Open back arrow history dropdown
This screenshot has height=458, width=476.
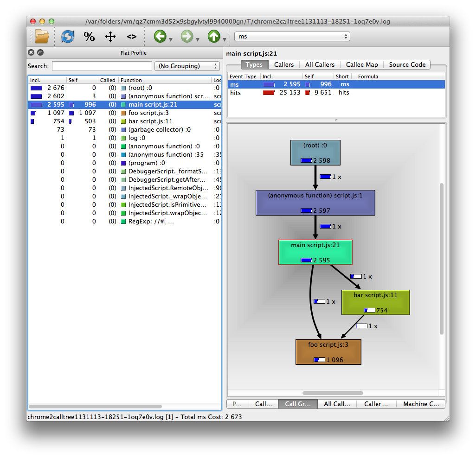tap(171, 39)
